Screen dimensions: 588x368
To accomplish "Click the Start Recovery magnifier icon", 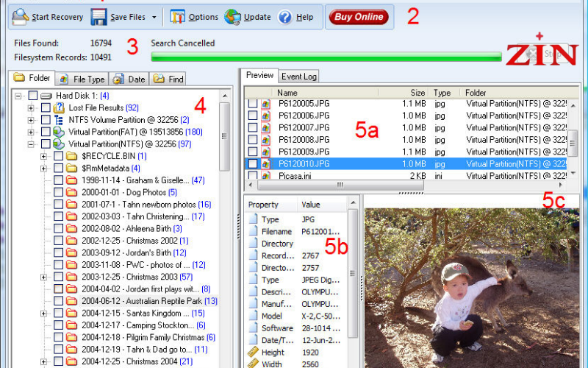I will tap(20, 17).
